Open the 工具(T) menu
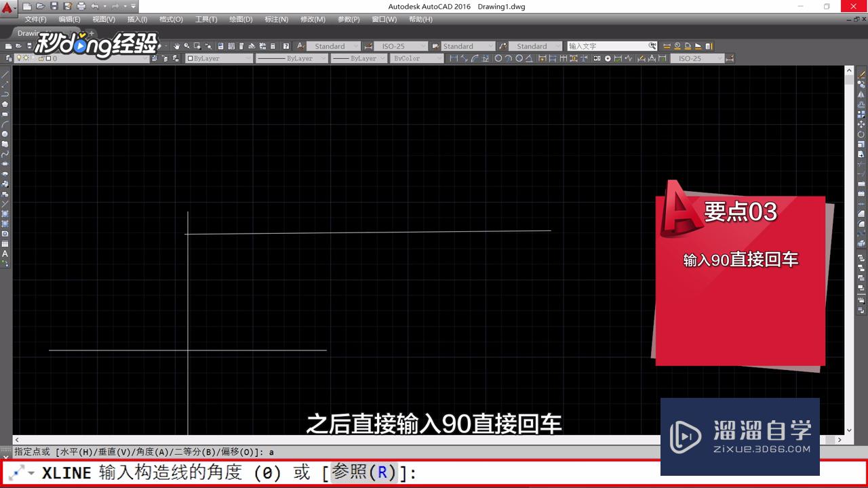Screen dimensions: 868x488 pos(206,19)
